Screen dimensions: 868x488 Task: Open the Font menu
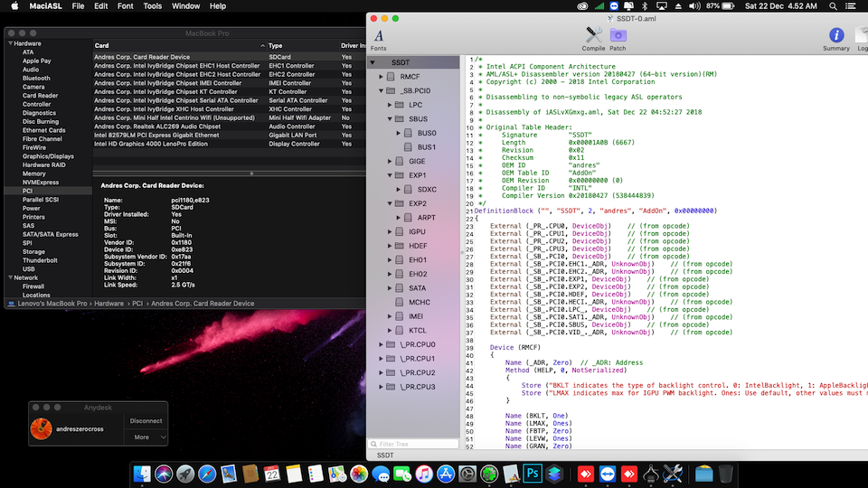click(x=125, y=6)
